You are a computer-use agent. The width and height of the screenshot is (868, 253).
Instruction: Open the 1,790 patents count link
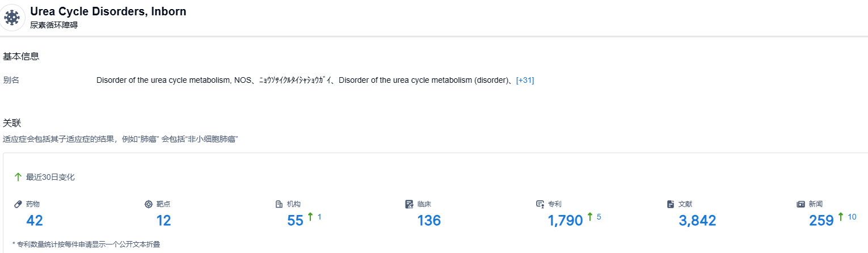(x=565, y=221)
